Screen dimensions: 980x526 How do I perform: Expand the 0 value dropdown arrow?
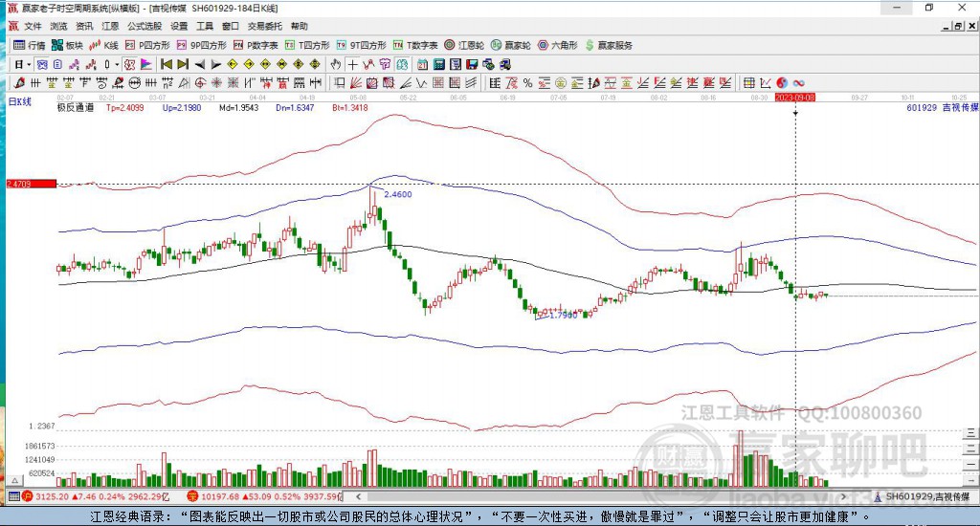(x=116, y=64)
